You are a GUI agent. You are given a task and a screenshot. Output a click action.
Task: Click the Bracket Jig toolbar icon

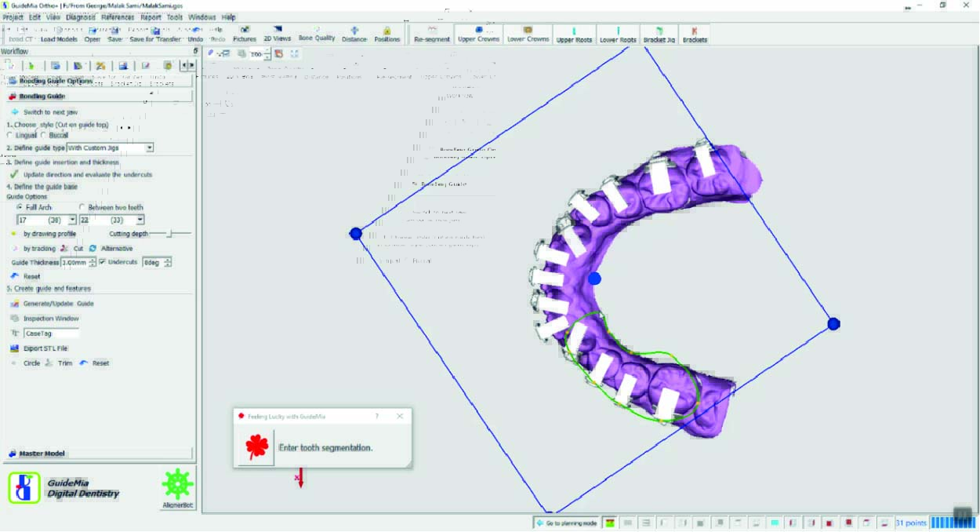[x=659, y=34]
